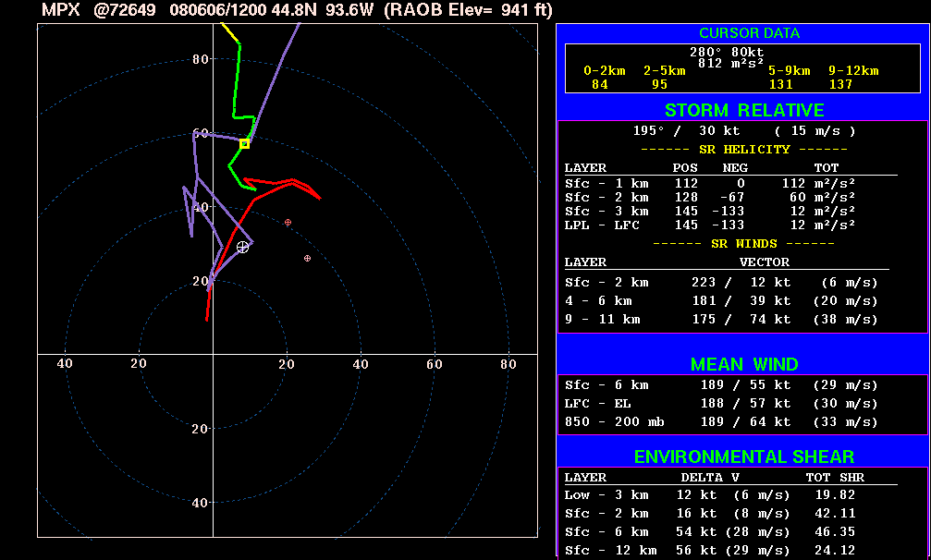The height and width of the screenshot is (560, 931).
Task: Select the STORM RELATIVE section header
Action: point(743,111)
